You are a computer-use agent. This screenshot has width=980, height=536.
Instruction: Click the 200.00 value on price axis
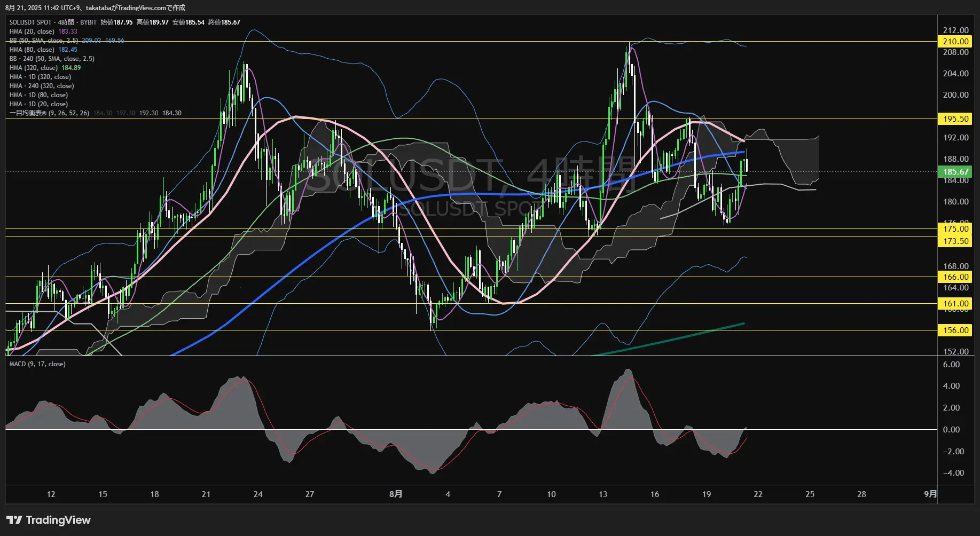coord(955,94)
